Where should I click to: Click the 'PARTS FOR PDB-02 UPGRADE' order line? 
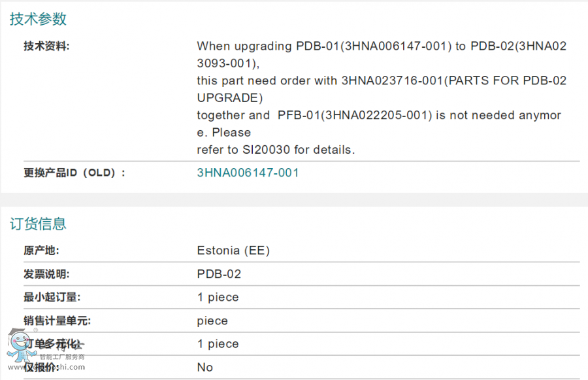tap(382, 81)
